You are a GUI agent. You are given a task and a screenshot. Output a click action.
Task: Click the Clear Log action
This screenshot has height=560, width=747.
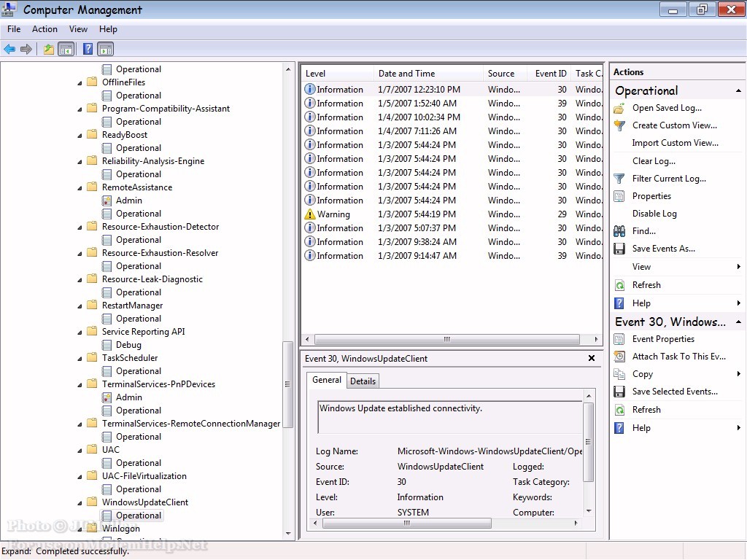pyautogui.click(x=654, y=161)
